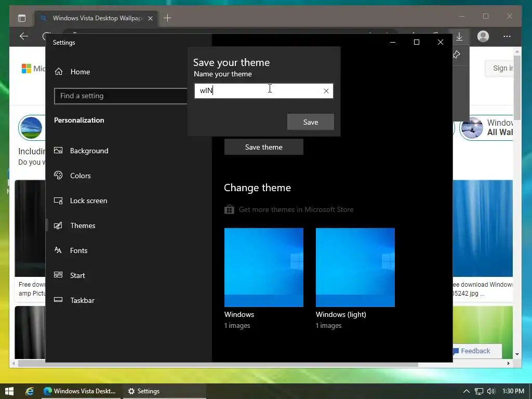
Task: Click the Start tiles icon
Action: pyautogui.click(x=58, y=275)
